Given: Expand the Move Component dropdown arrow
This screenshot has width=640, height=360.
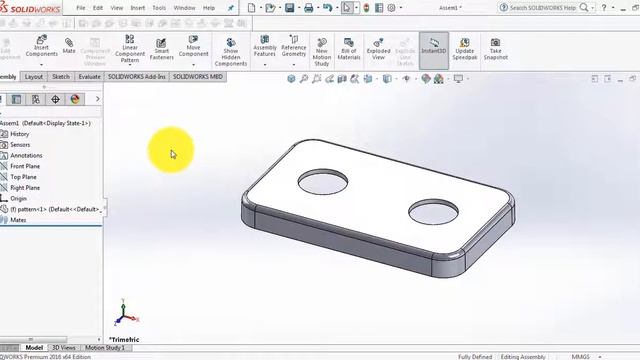Looking at the screenshot, I should coord(193,64).
